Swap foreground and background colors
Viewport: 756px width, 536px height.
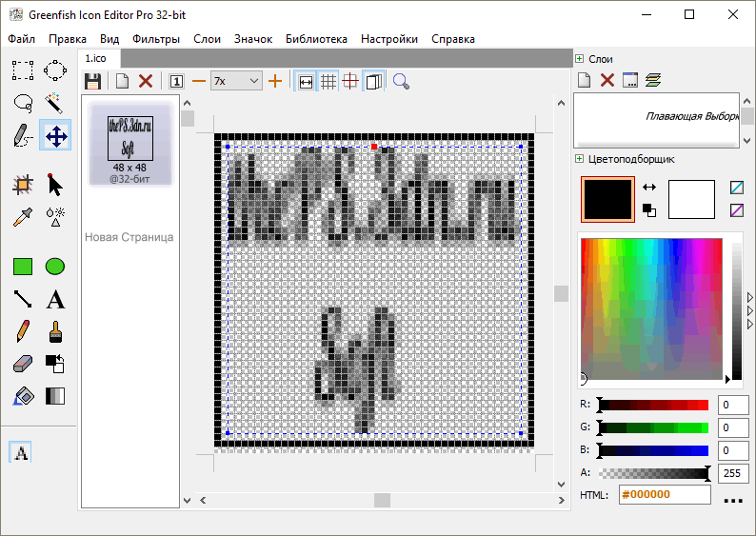649,187
